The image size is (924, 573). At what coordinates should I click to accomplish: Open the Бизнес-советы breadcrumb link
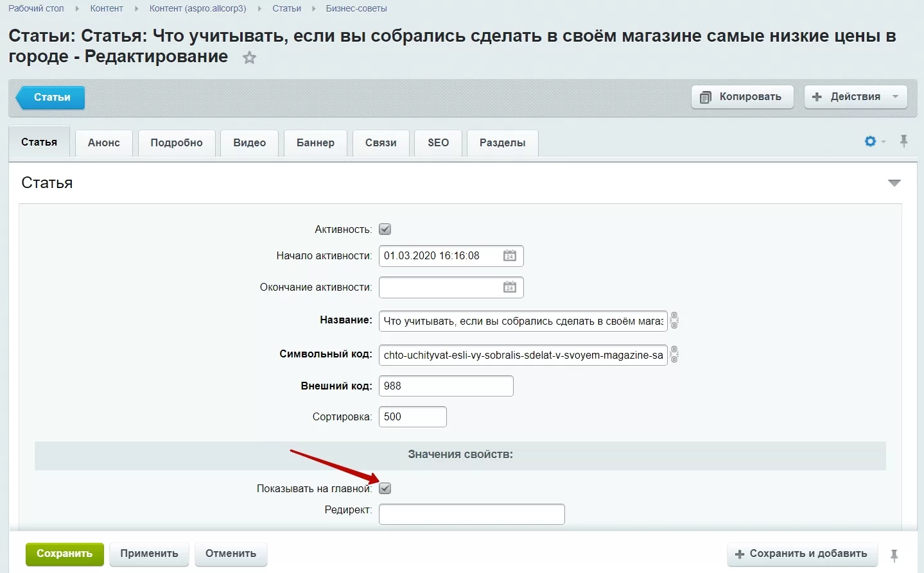(356, 8)
